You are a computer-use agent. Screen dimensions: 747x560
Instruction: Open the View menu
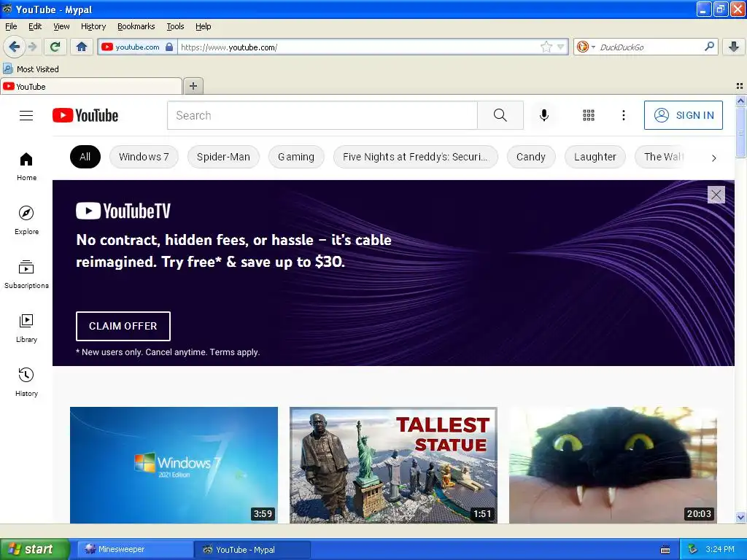61,26
